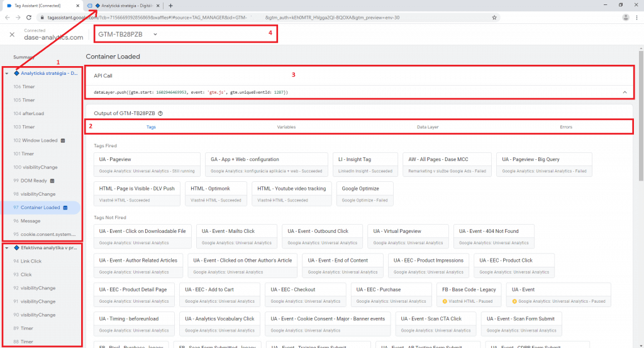644x348 pixels.
Task: Open a new browser tab
Action: 170,6
